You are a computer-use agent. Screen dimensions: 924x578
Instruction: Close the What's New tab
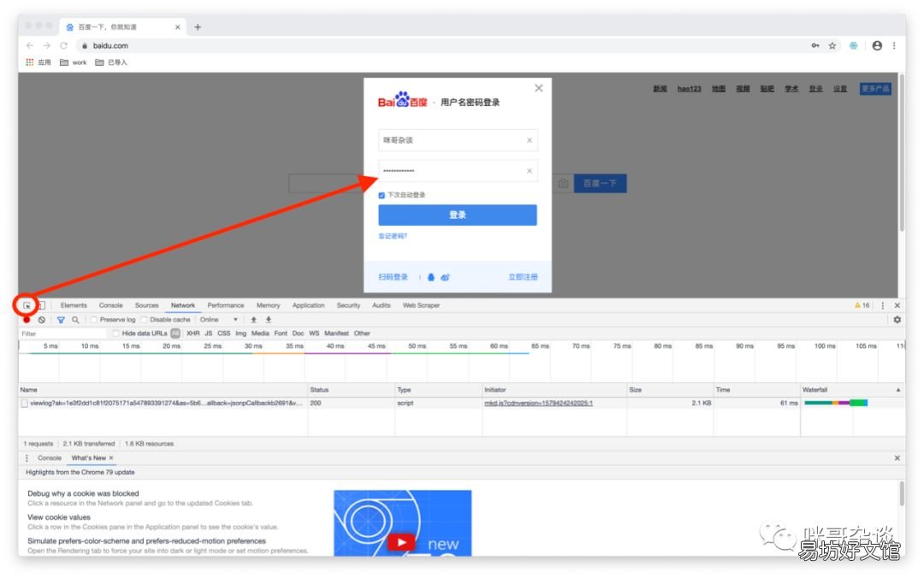point(110,457)
